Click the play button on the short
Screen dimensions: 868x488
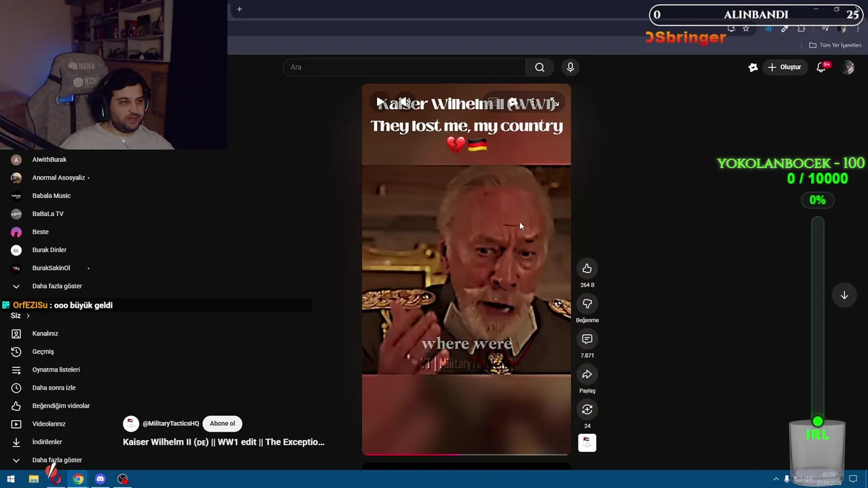click(x=381, y=102)
